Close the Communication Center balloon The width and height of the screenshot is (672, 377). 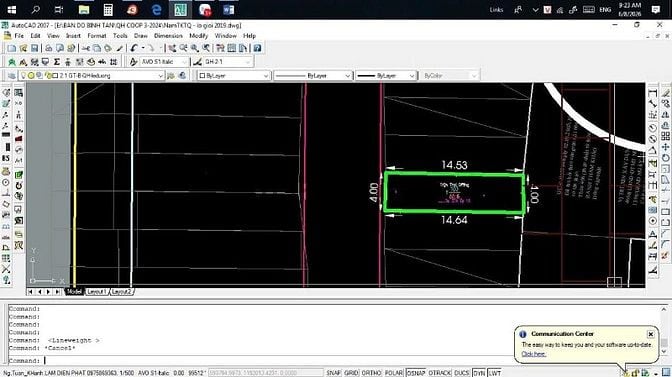pyautogui.click(x=651, y=334)
